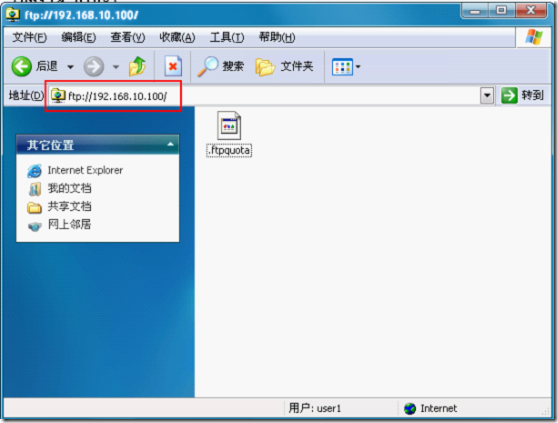558x423 pixels.
Task: Click the red X Stop toolbar icon
Action: point(173,66)
